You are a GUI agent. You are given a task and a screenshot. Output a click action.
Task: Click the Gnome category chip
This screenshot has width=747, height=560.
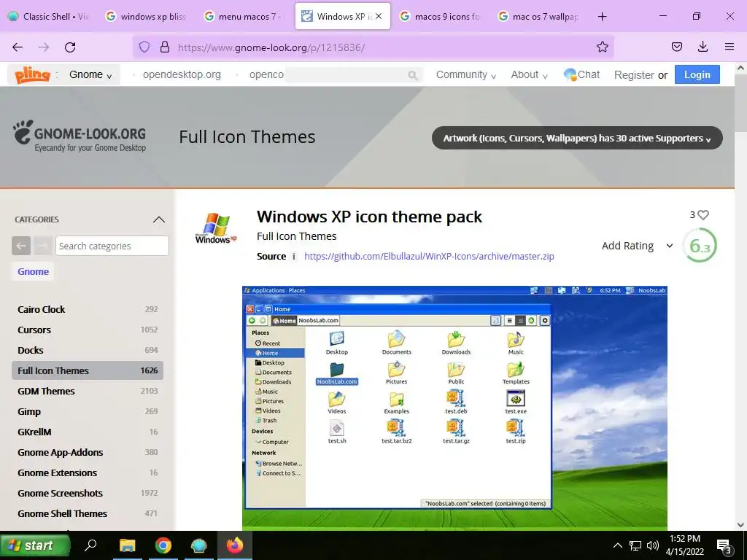pos(33,271)
